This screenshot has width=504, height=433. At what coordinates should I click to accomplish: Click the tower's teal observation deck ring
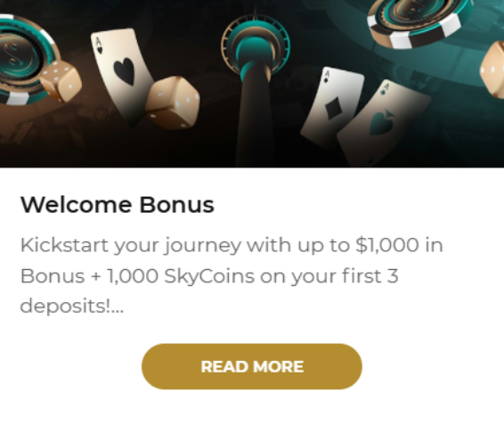coord(256,44)
